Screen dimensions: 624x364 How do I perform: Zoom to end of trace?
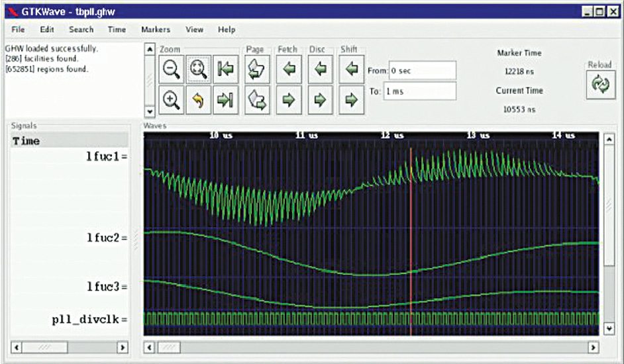pos(225,100)
